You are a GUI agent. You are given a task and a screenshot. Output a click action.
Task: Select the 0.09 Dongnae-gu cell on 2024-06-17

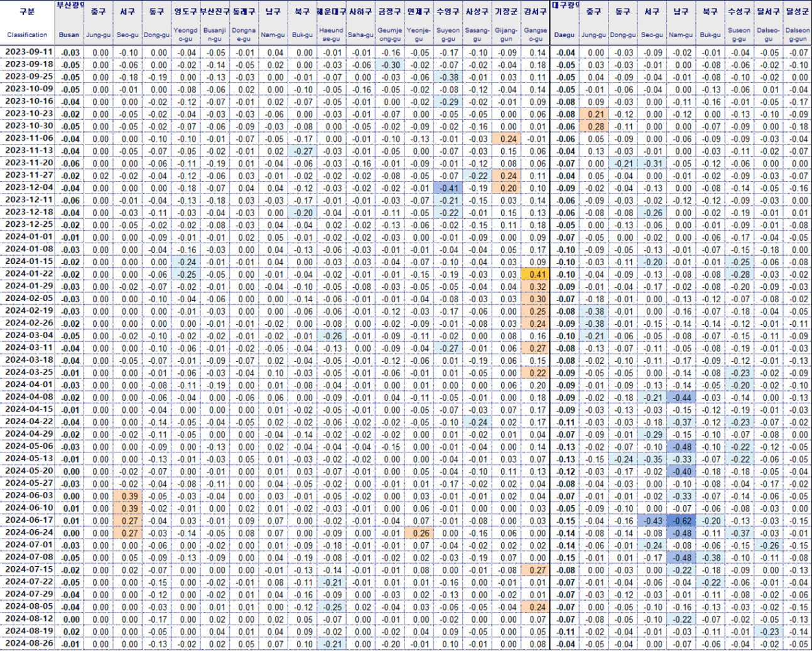[244, 521]
